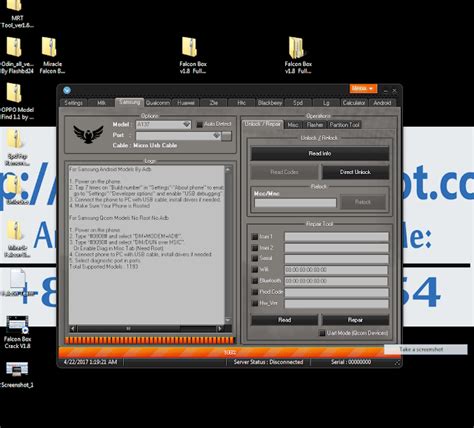This screenshot has width=474, height=428.
Task: Open the MRT Tool_ver1.6 desktop folder
Action: point(17,13)
